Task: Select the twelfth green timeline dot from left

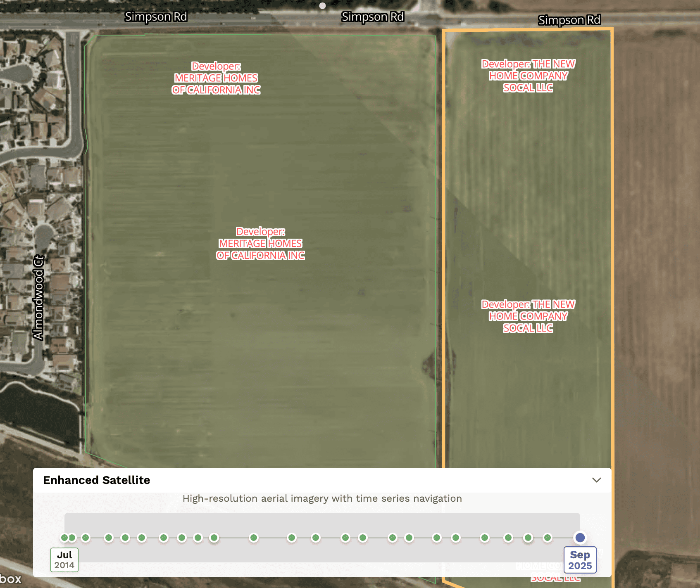Action: pos(292,538)
